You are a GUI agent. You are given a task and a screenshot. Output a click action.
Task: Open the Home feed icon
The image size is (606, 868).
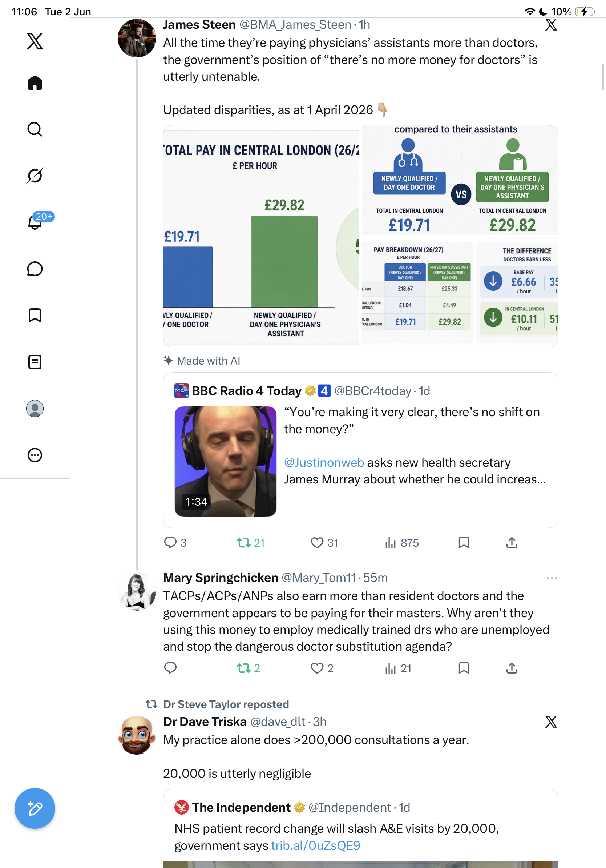[x=35, y=83]
